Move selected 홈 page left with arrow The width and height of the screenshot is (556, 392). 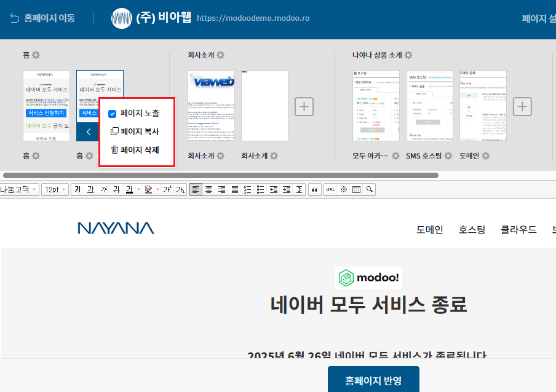point(89,131)
